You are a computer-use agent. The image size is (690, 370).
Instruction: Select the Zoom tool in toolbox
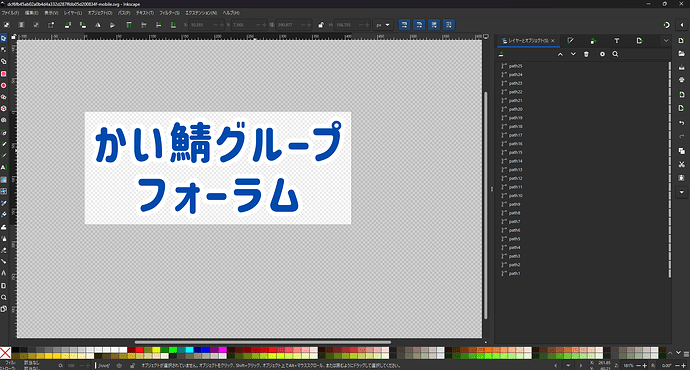[x=4, y=297]
